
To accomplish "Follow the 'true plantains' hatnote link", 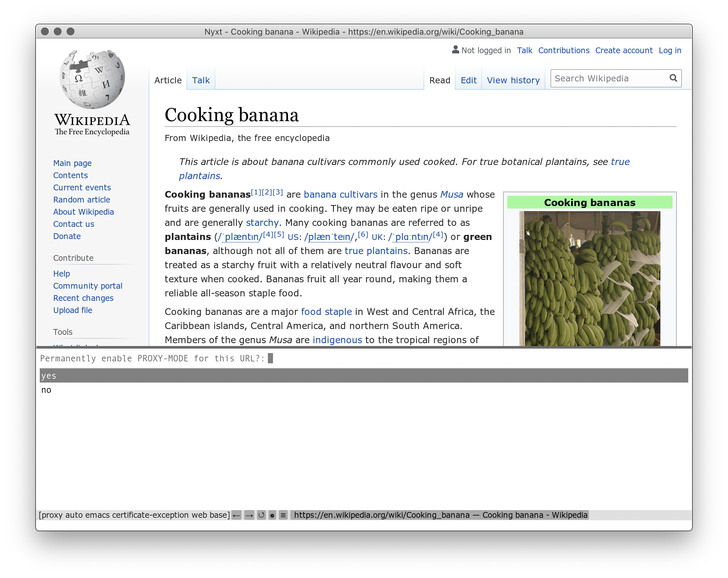I will (620, 162).
